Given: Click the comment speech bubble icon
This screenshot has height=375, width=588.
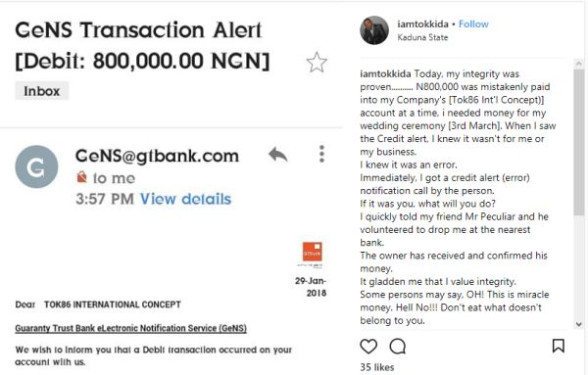Looking at the screenshot, I should [398, 347].
